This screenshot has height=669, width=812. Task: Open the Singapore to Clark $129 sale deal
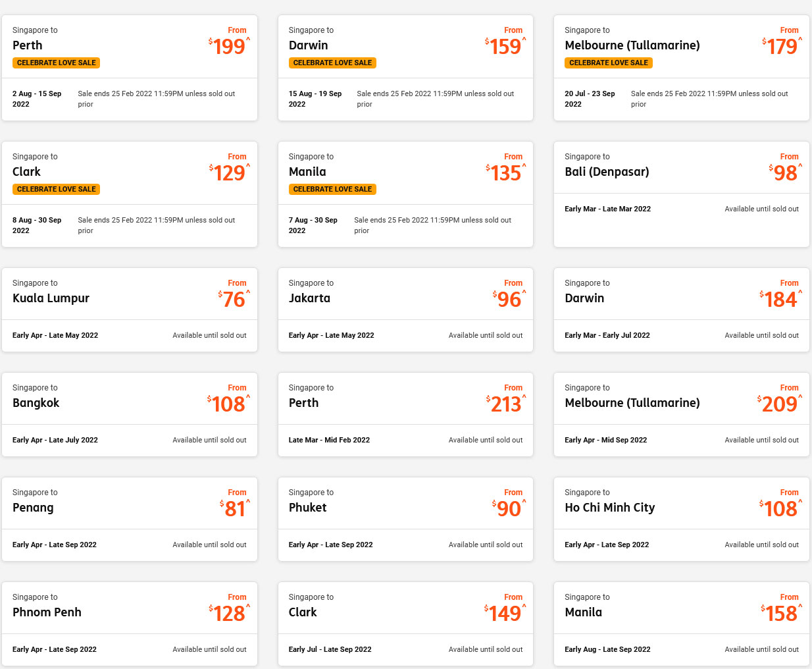[x=130, y=192]
